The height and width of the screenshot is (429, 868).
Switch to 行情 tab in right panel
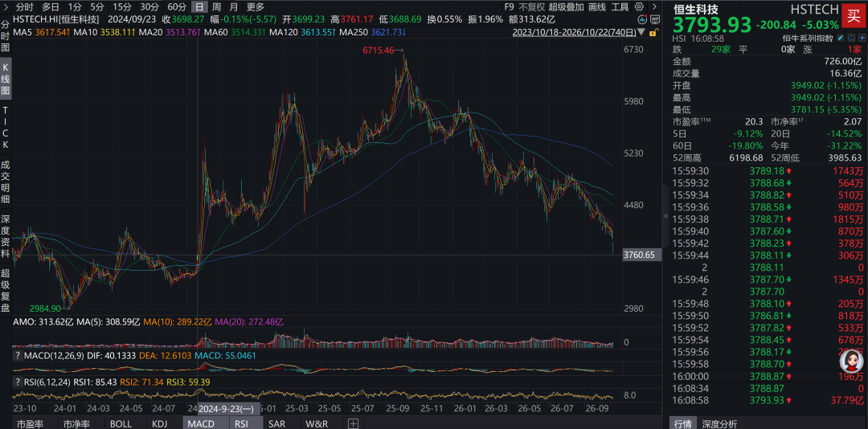(x=682, y=424)
